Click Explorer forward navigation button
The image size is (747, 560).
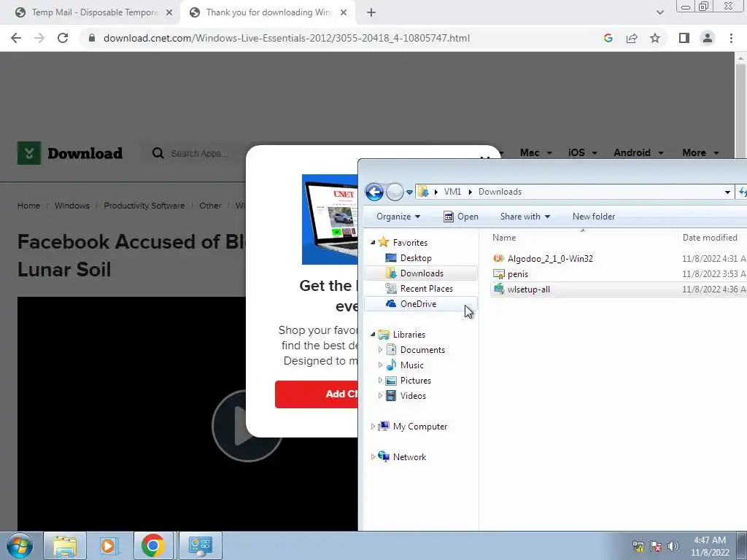(395, 192)
